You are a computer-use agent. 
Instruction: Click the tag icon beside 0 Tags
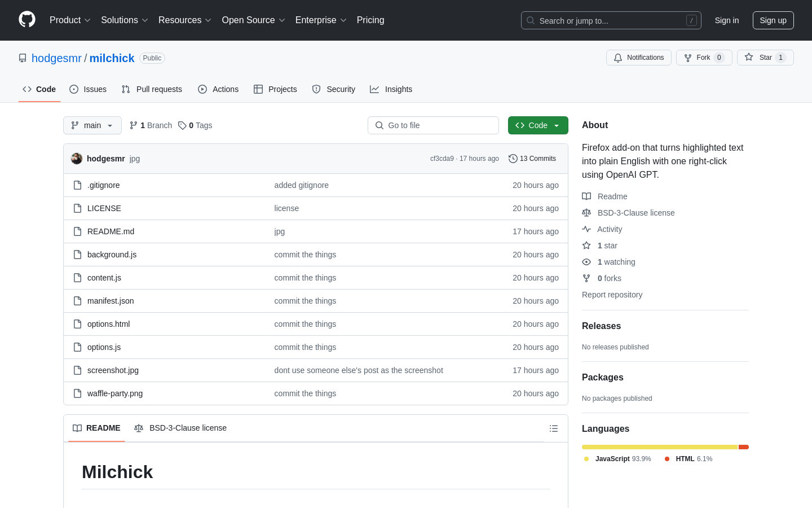click(182, 125)
